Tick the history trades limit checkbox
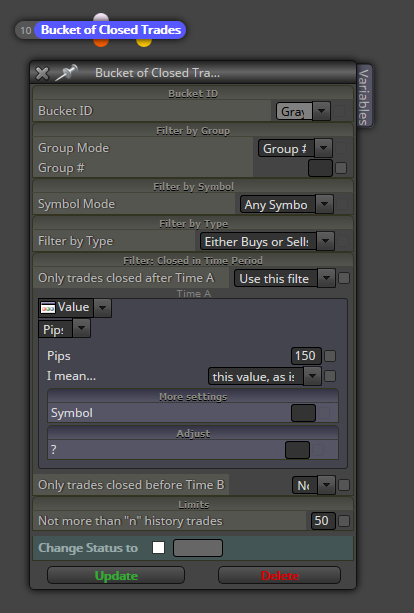 [344, 521]
